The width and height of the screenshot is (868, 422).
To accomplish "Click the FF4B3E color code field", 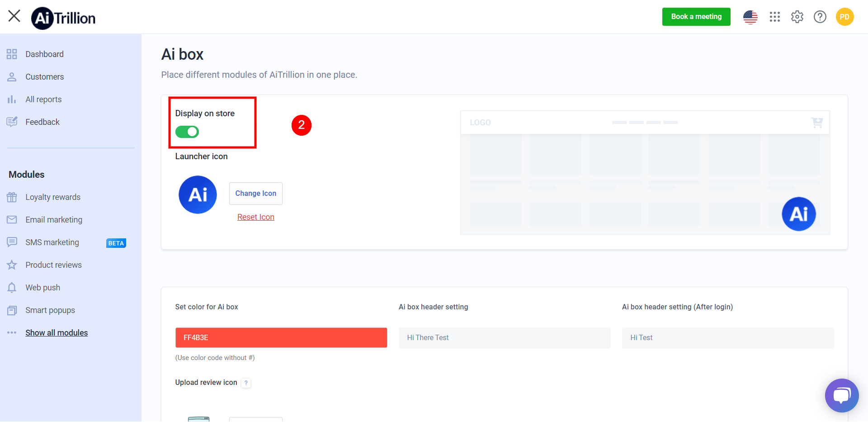I will pos(281,338).
